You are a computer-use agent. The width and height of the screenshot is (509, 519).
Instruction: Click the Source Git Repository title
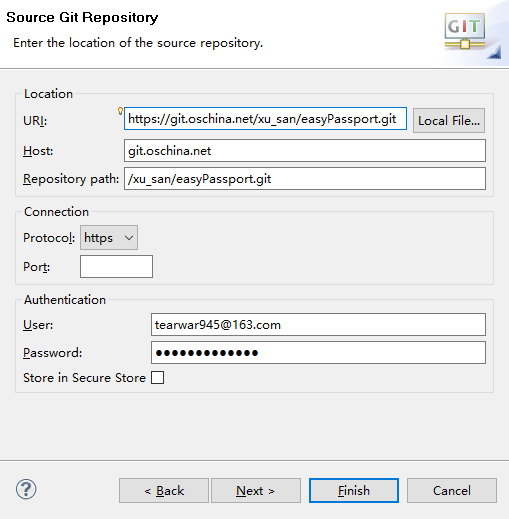pos(82,17)
